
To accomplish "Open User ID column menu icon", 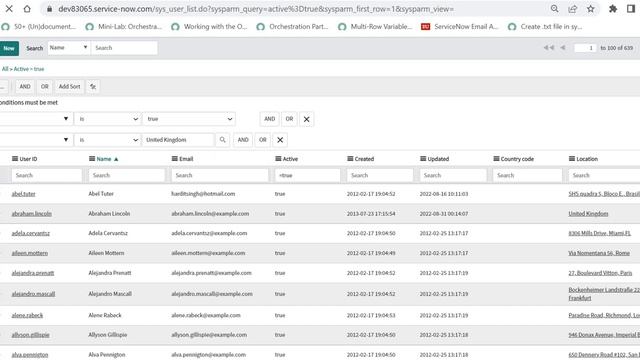I will (15, 159).
